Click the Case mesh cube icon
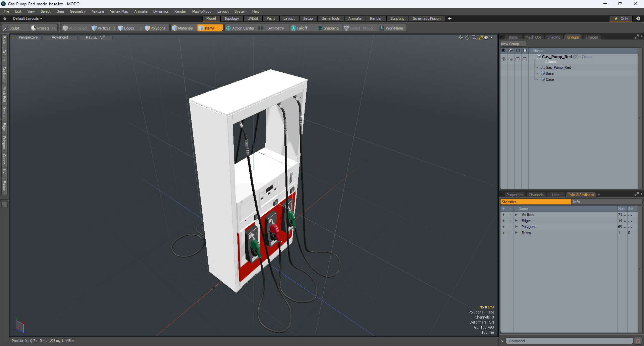Screen dimensions: 644x346 point(543,79)
